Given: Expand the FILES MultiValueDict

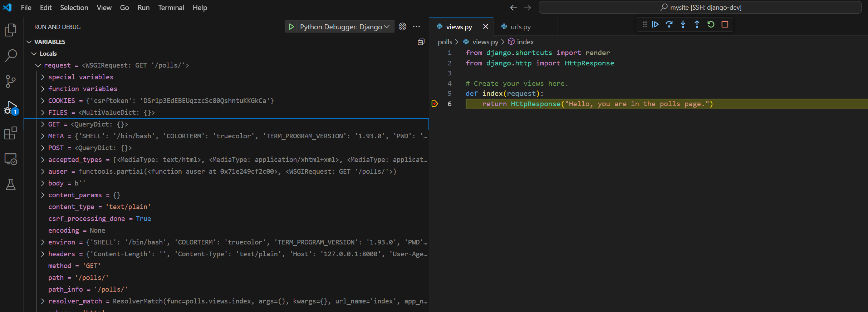Looking at the screenshot, I should pyautogui.click(x=43, y=113).
